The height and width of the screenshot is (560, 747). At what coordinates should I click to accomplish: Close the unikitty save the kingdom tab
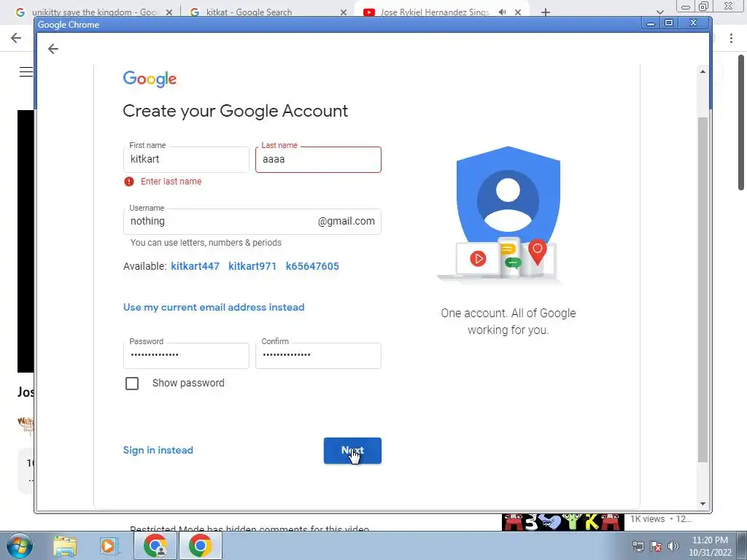[x=169, y=12]
